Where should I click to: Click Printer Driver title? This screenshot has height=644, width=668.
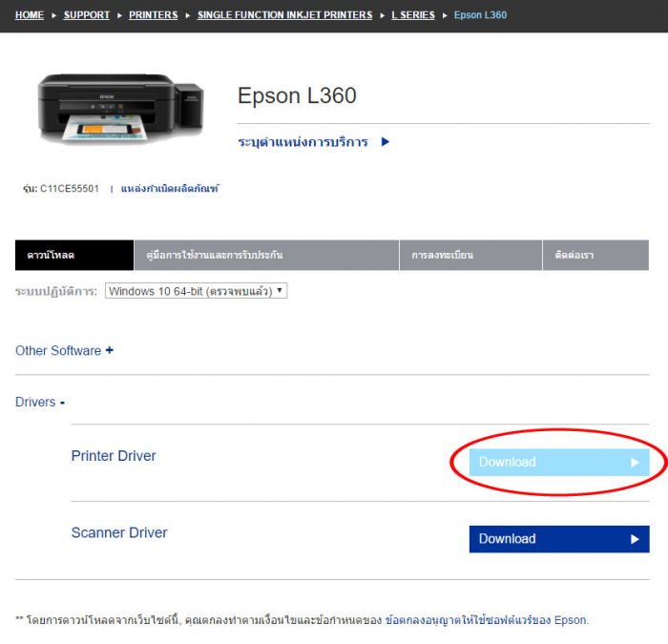(114, 456)
